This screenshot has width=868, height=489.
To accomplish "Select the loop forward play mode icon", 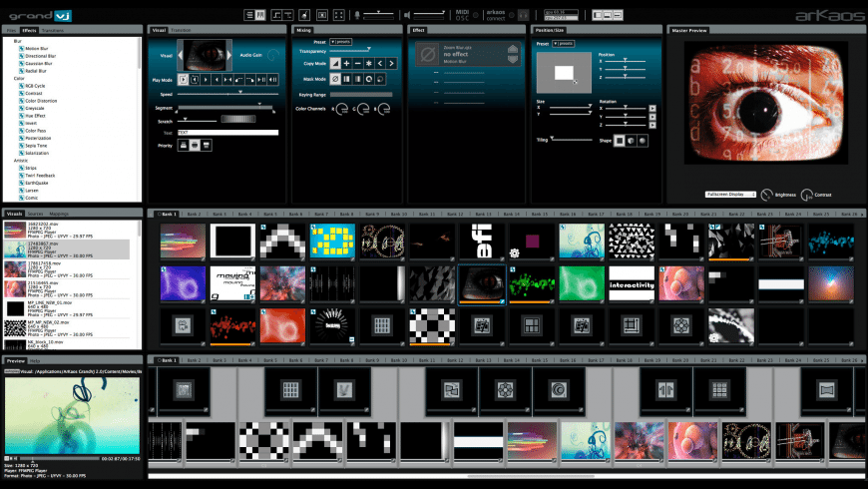I will pos(184,80).
